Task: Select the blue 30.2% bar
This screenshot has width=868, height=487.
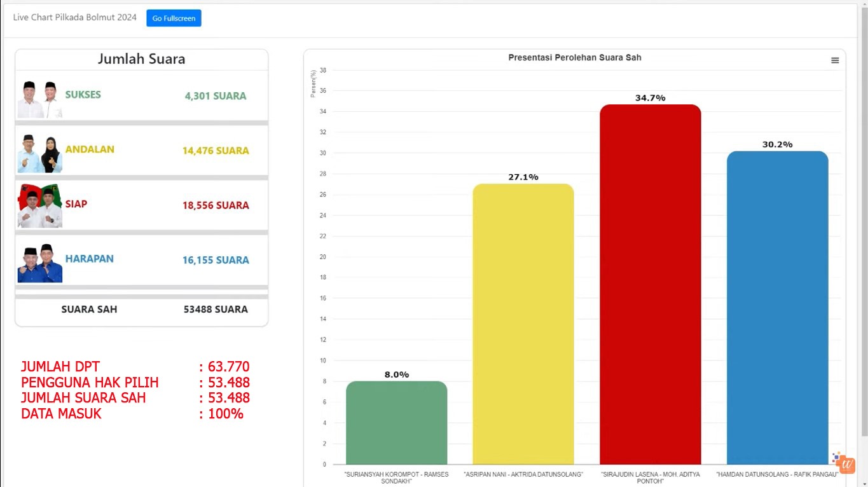Action: pos(777,308)
